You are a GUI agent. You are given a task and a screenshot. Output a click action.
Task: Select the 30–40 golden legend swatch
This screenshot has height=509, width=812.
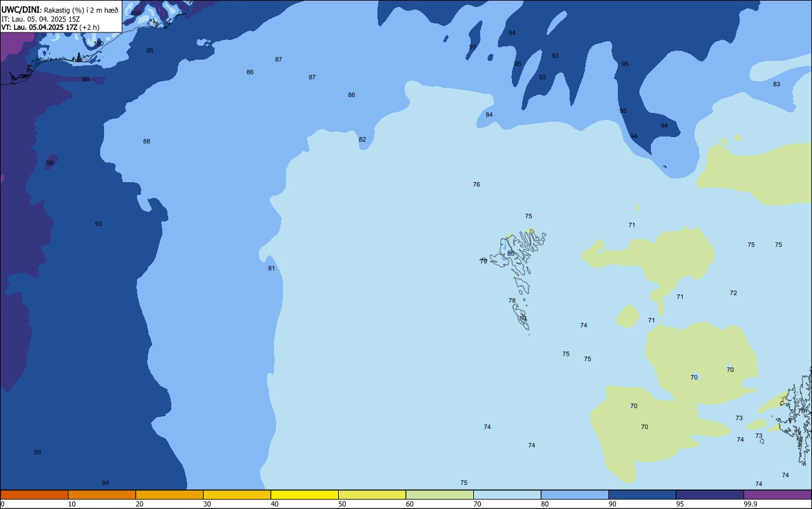pyautogui.click(x=237, y=494)
